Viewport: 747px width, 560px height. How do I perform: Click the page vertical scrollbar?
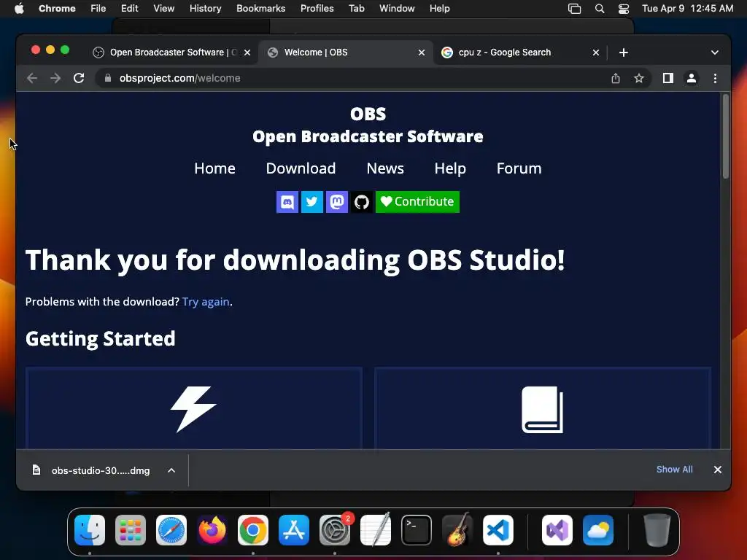click(x=726, y=137)
